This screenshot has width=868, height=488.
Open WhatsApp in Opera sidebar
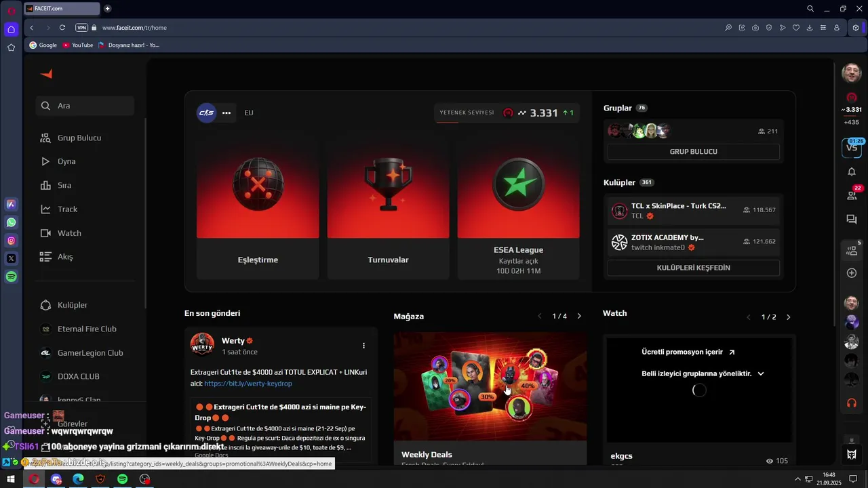point(11,222)
